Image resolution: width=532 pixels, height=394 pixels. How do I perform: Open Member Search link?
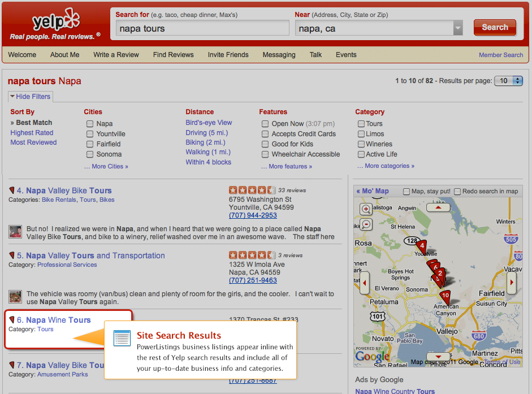point(501,55)
